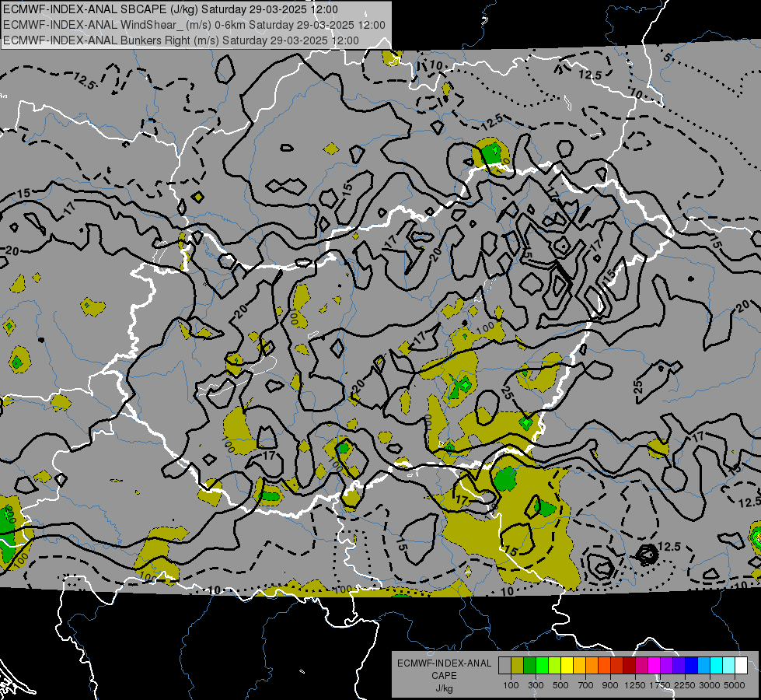Click the 300 value under the legend bar
The image size is (761, 700).
click(536, 685)
